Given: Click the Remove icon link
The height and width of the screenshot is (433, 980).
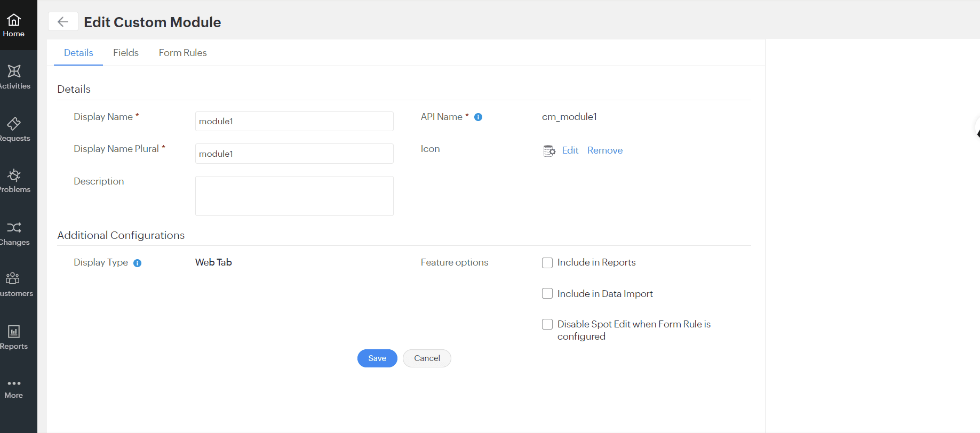Looking at the screenshot, I should point(605,150).
